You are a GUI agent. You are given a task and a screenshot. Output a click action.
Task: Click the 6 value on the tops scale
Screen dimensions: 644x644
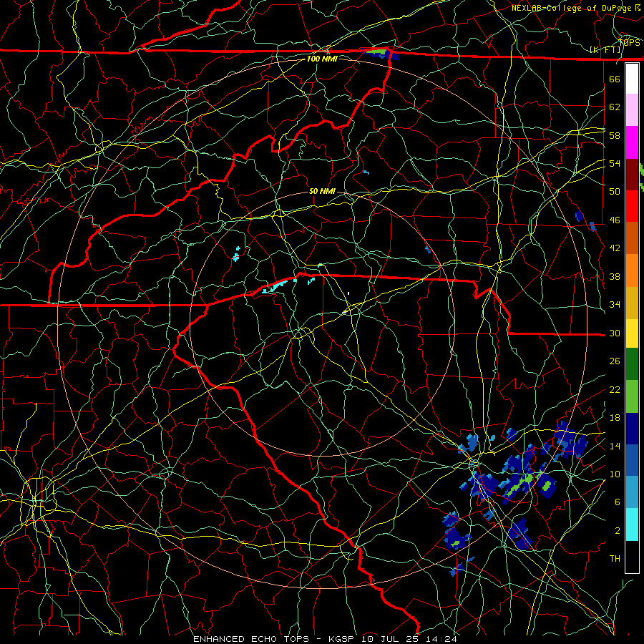click(x=617, y=502)
